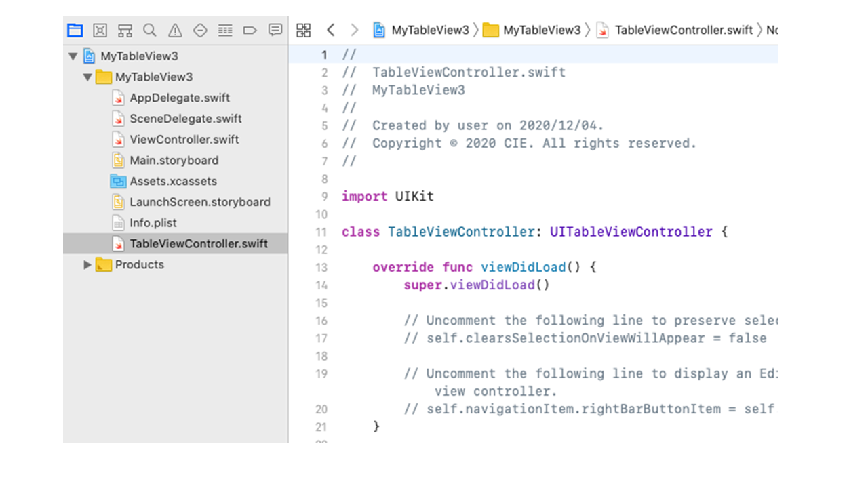
Task: Go back with the editor's left chevron
Action: click(x=330, y=30)
